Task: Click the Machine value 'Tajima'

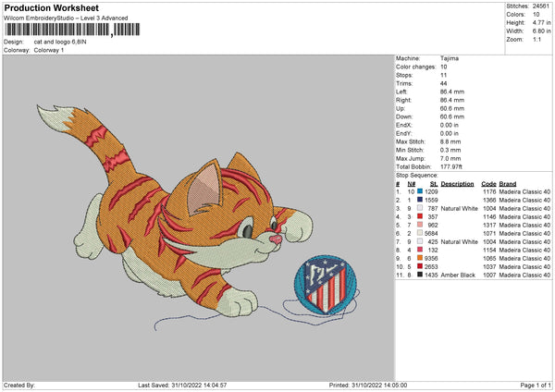Action: point(450,58)
